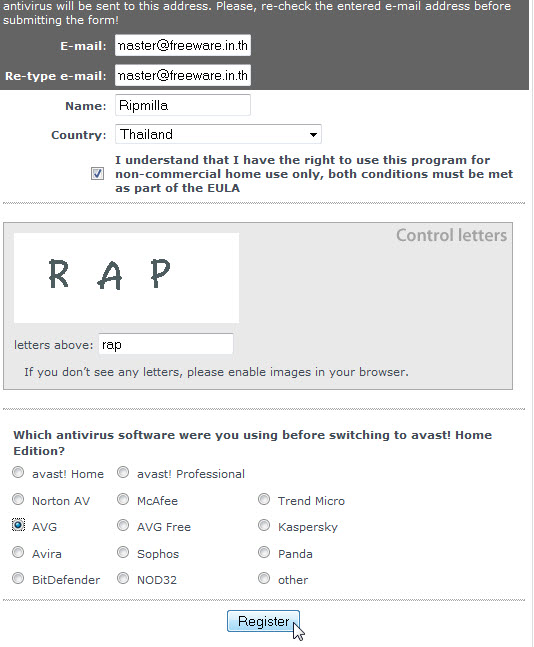Select the Panda radio option
Screen dimensions: 534x647
pyautogui.click(x=264, y=552)
